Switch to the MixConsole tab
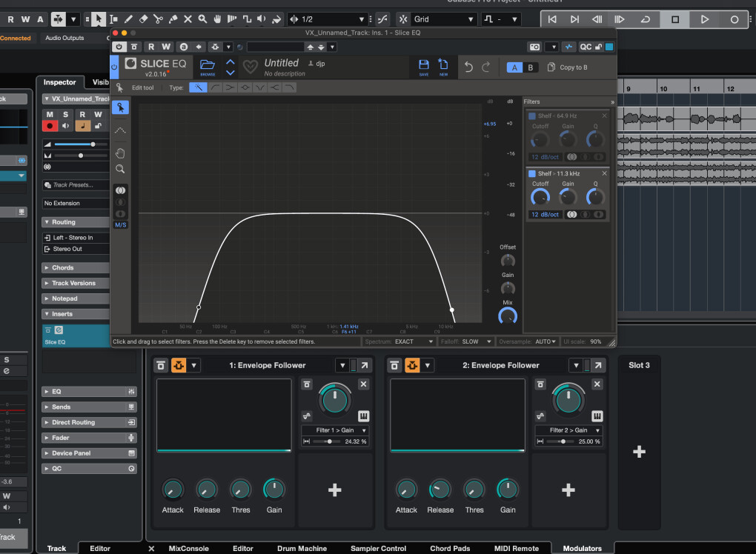 coord(188,548)
